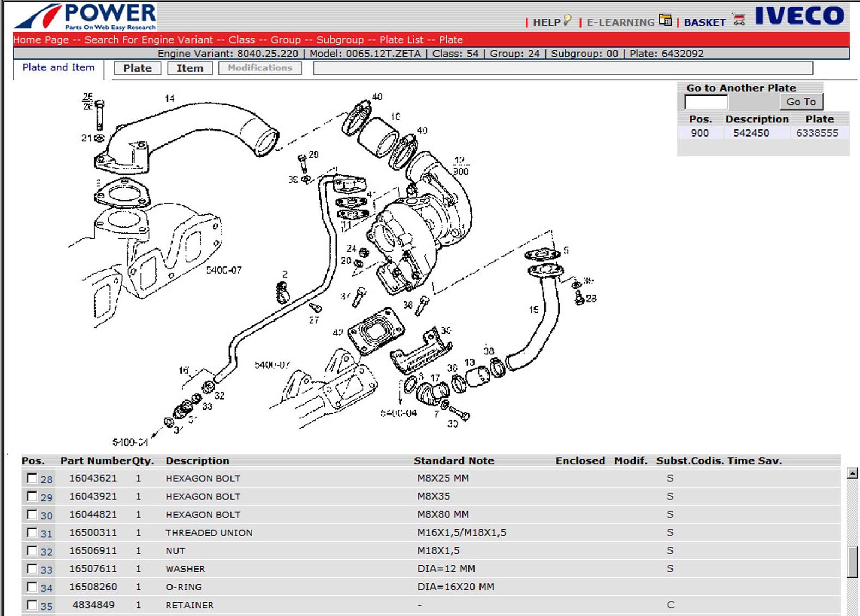Screen dimensions: 860x616
Task: Click the Help lightbulb icon
Action: 567,20
